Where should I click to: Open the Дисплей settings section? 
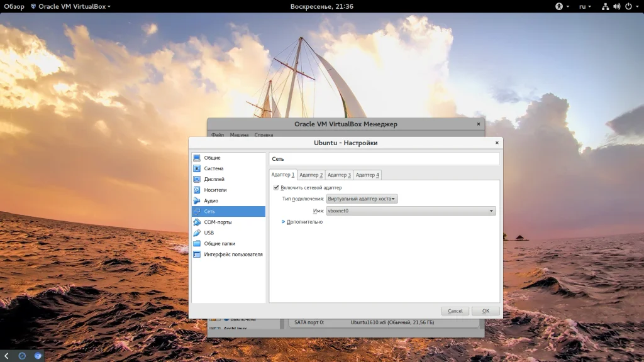click(x=213, y=179)
